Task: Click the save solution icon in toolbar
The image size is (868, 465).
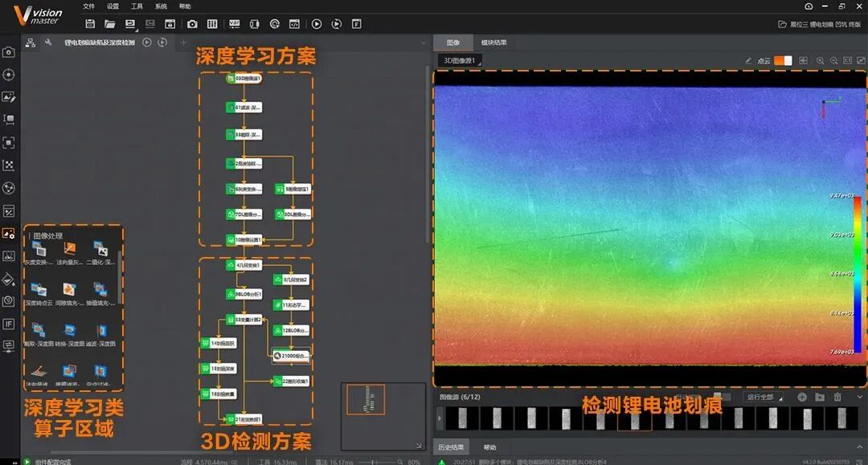Action: point(90,24)
